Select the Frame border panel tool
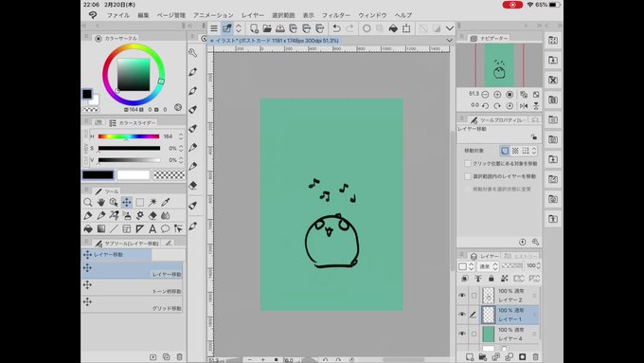This screenshot has height=363, width=644. (x=127, y=228)
